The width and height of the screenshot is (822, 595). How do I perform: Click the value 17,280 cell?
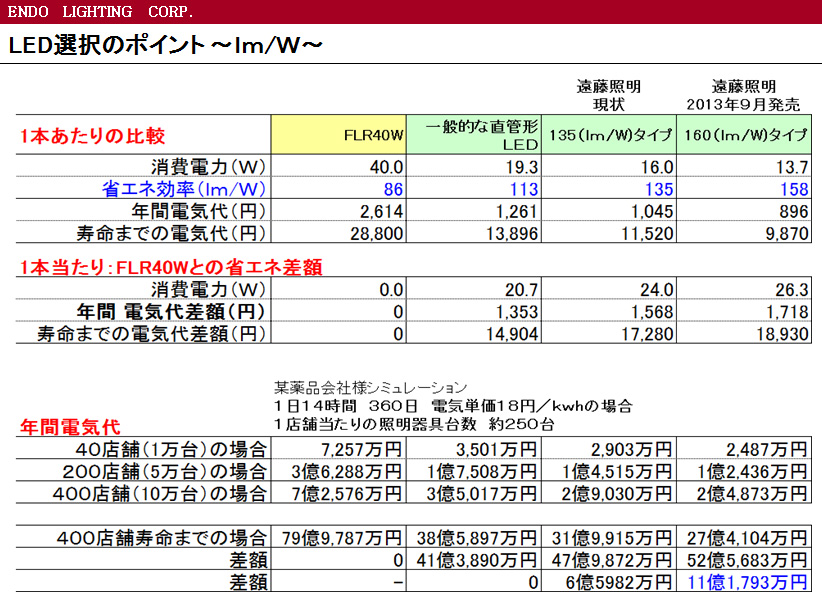[647, 334]
